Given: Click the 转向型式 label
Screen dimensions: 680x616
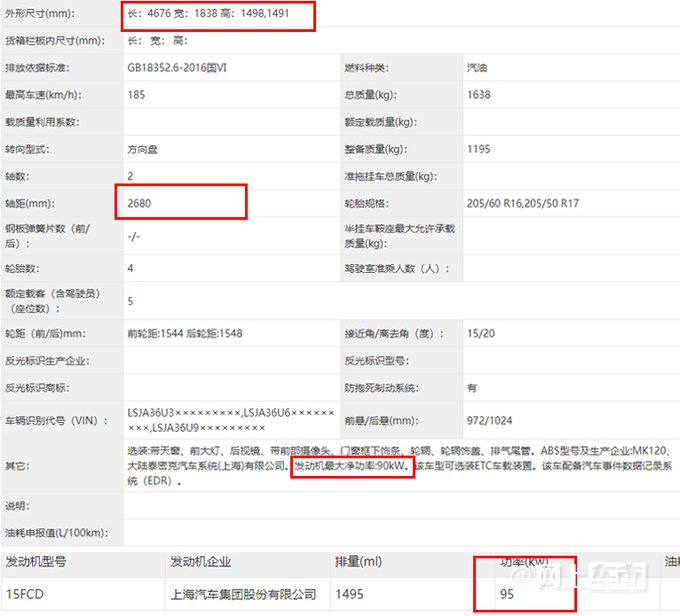Looking at the screenshot, I should (27, 149).
